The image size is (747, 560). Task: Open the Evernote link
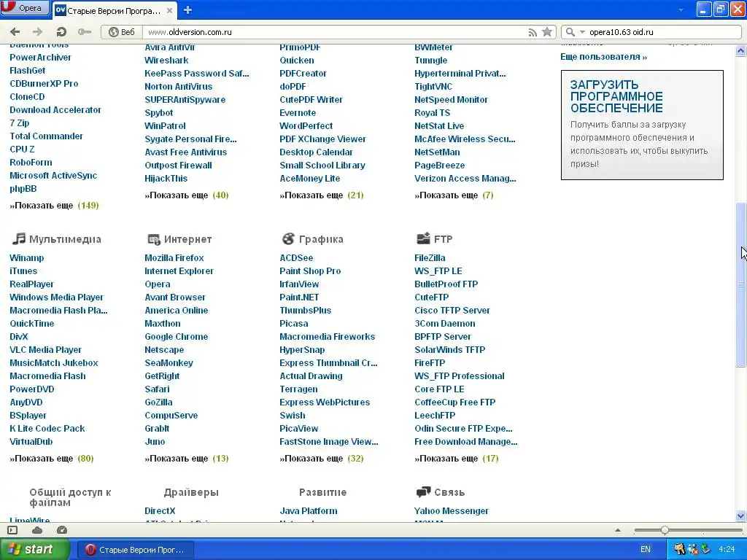point(298,113)
